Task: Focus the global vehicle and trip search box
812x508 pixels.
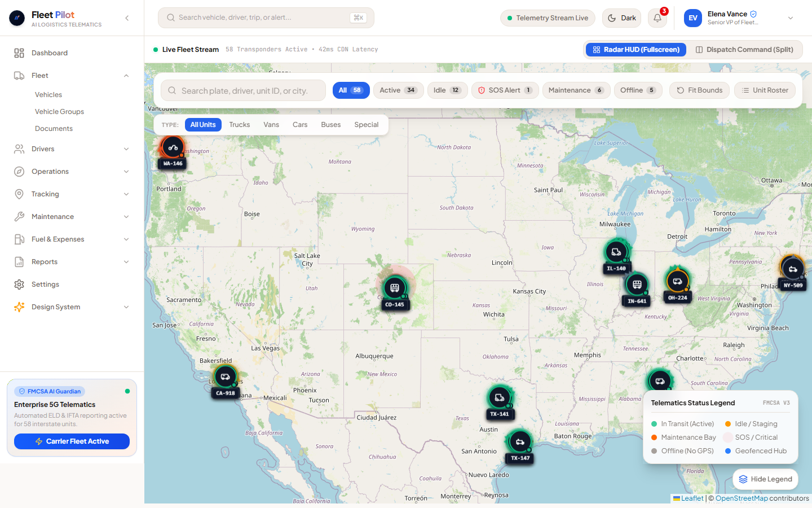Action: click(266, 18)
